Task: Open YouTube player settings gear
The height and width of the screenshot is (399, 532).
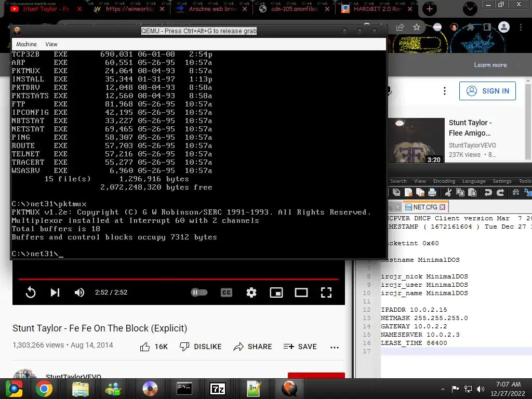Action: point(251,292)
